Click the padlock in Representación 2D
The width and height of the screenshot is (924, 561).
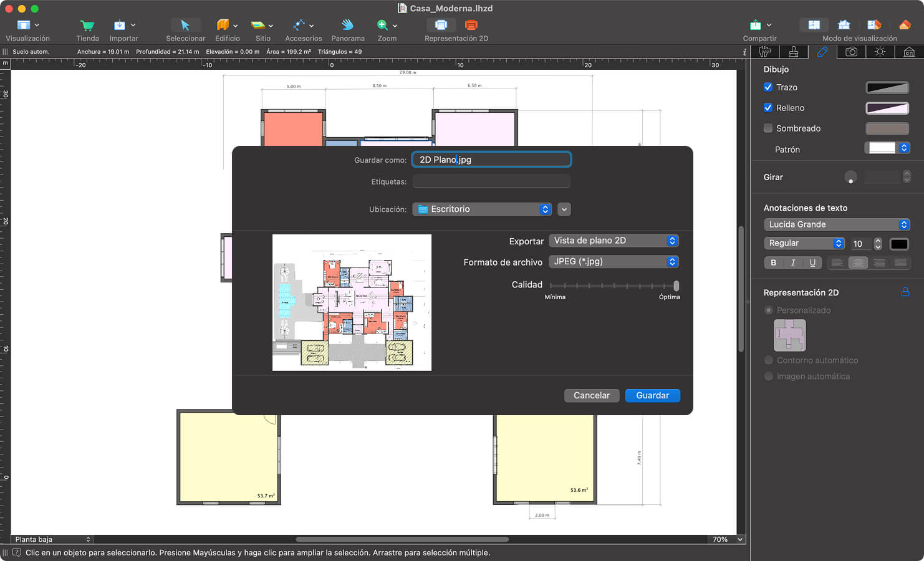click(x=905, y=292)
